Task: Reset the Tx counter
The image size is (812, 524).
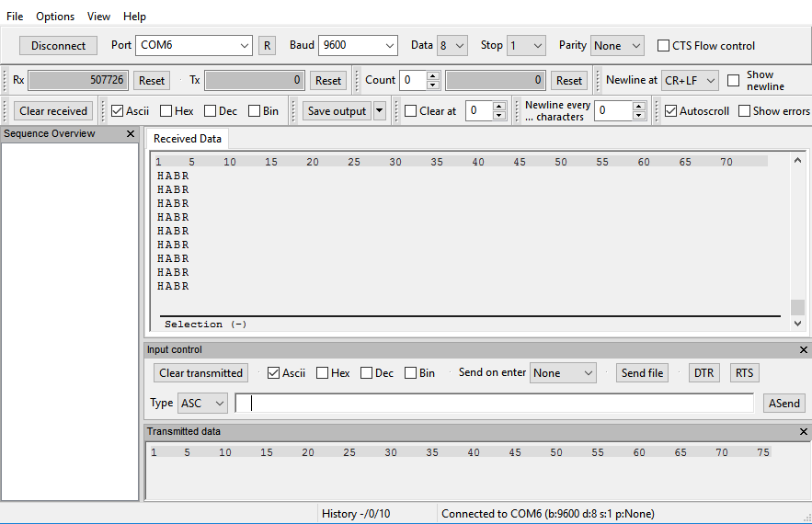Action: pos(328,80)
